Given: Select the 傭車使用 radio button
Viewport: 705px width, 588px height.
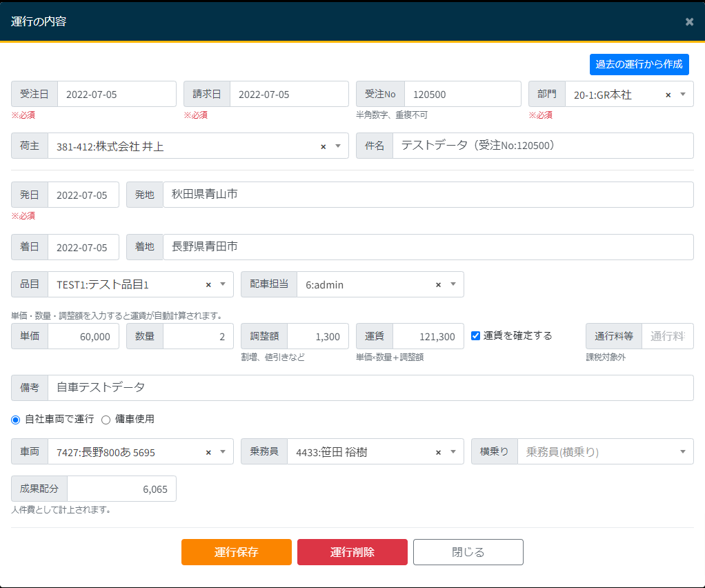Looking at the screenshot, I should (x=106, y=419).
